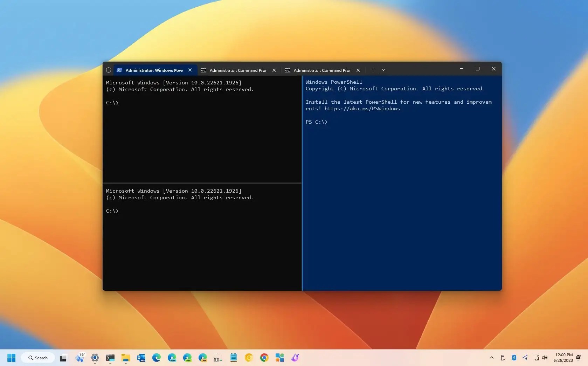
Task: Open the Widgets weather panel
Action: click(80, 358)
